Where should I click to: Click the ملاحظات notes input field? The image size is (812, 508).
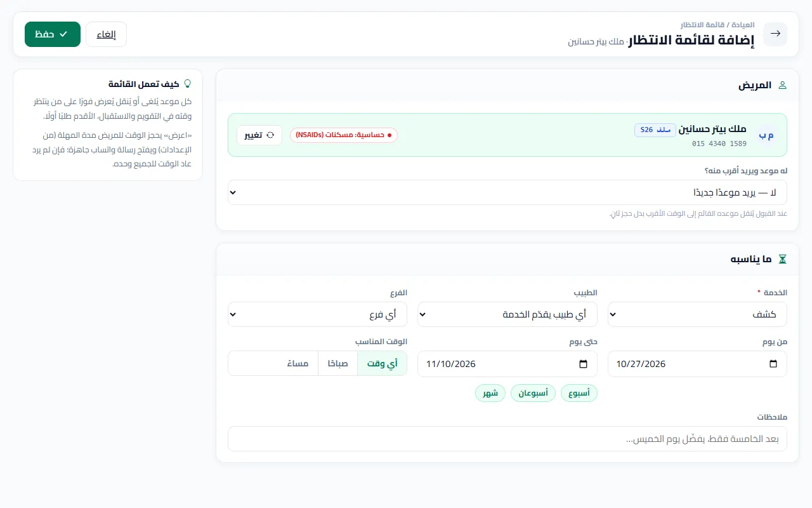coord(507,439)
